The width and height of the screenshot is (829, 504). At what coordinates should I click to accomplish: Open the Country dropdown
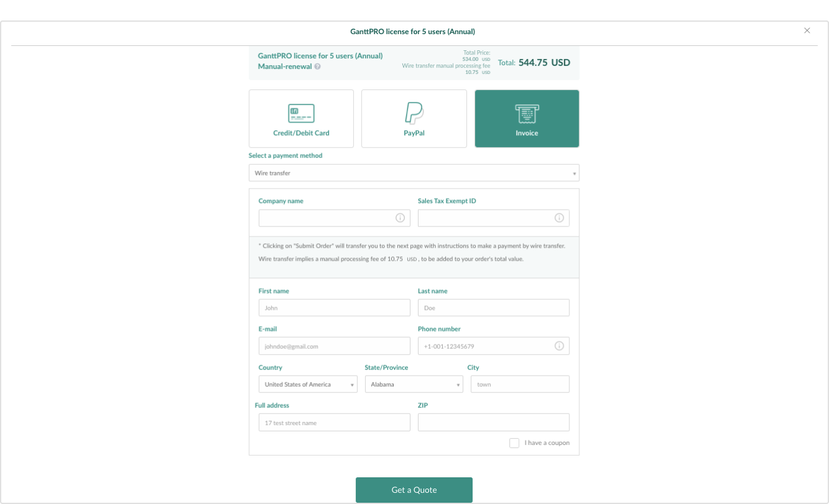(x=308, y=384)
